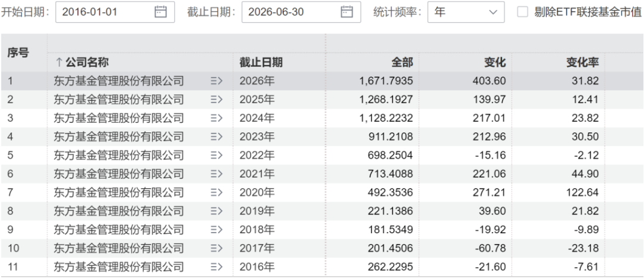Open calendar picker for end date
The height and width of the screenshot is (278, 644).
pos(347,12)
